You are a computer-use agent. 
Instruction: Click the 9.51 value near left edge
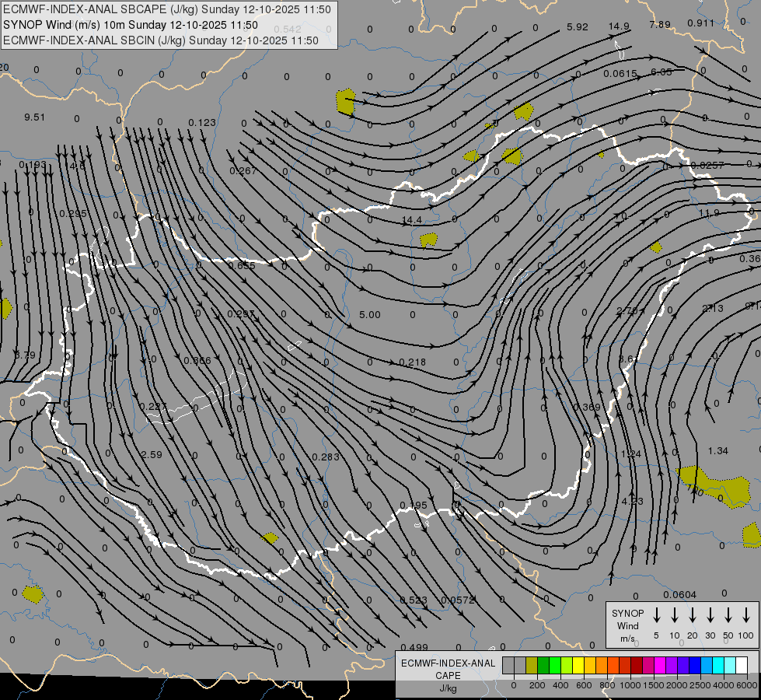34,117
